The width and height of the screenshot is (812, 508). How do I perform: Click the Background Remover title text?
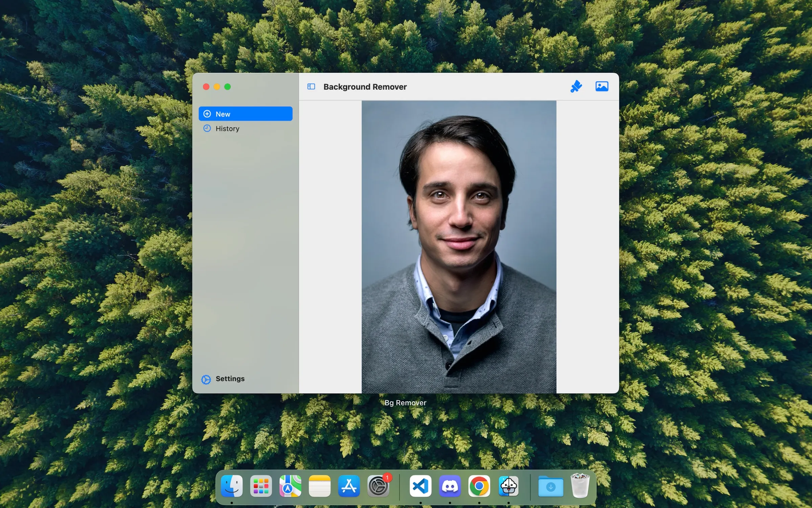pos(365,87)
